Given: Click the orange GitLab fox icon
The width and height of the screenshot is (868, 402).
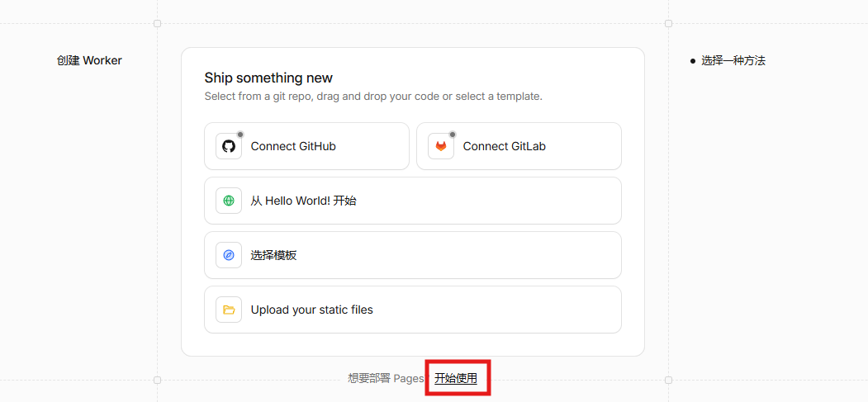Looking at the screenshot, I should coord(441,147).
